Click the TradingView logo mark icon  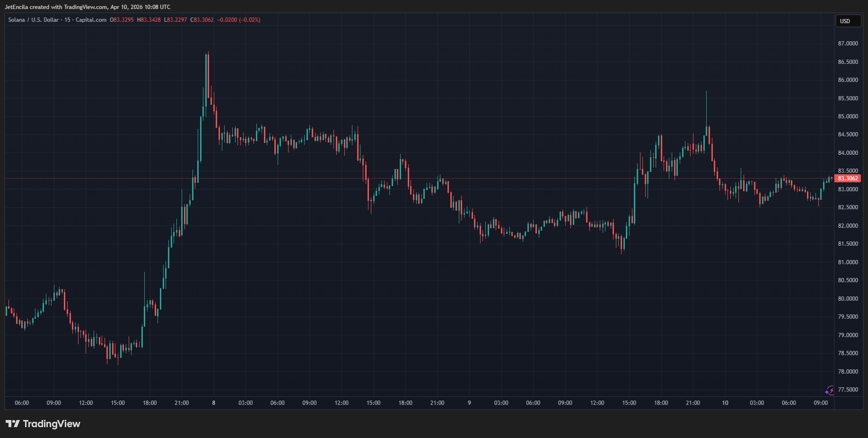pos(13,424)
